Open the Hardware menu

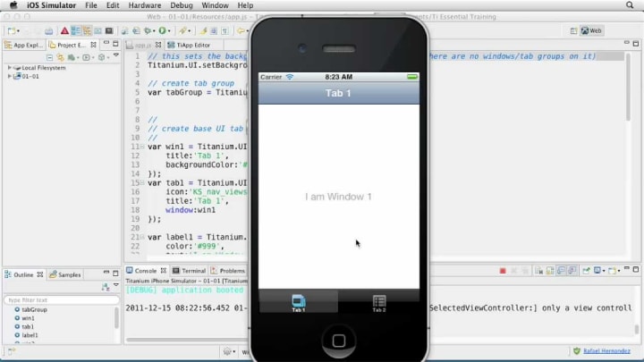coord(145,5)
